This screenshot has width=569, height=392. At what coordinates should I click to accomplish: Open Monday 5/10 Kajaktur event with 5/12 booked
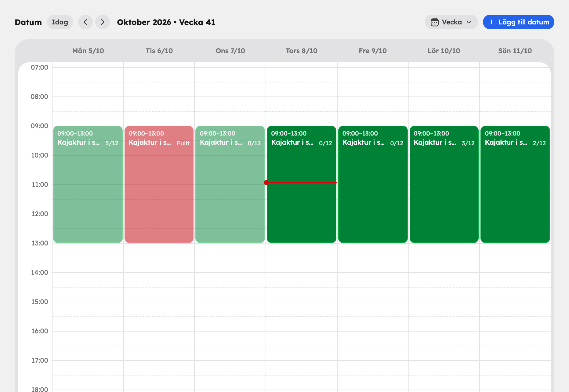point(88,184)
